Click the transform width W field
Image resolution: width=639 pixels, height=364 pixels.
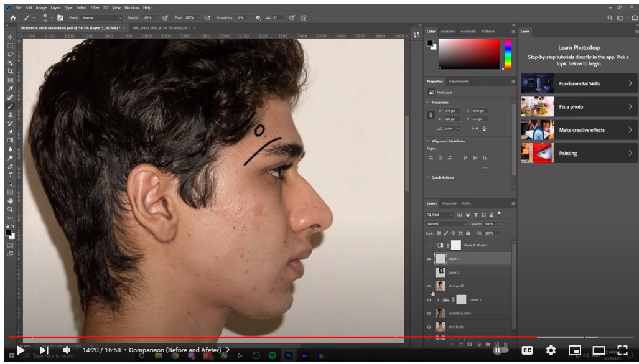click(452, 111)
